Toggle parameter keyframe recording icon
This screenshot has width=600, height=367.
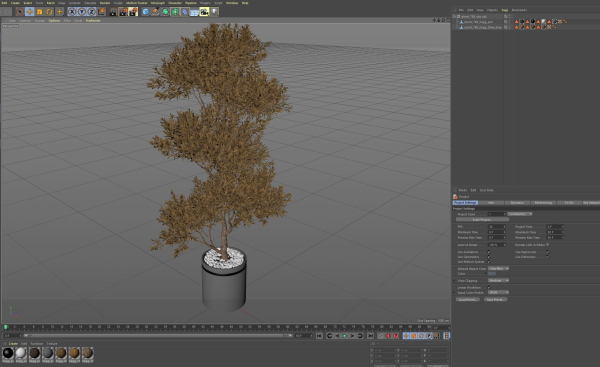coord(429,336)
